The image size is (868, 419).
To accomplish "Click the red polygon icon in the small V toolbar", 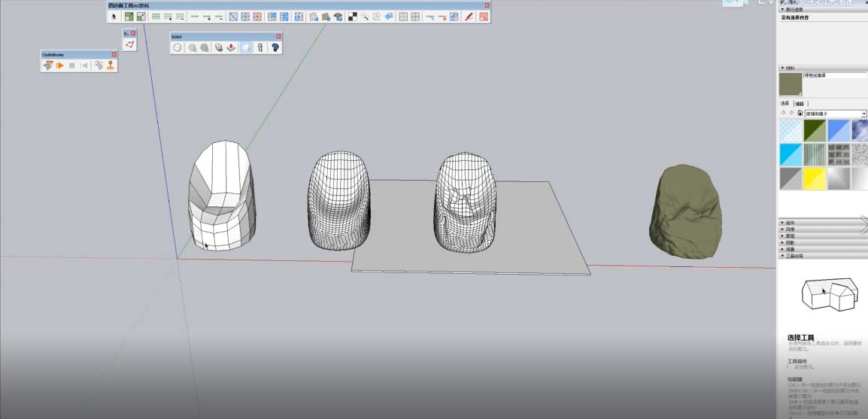I will click(x=129, y=44).
